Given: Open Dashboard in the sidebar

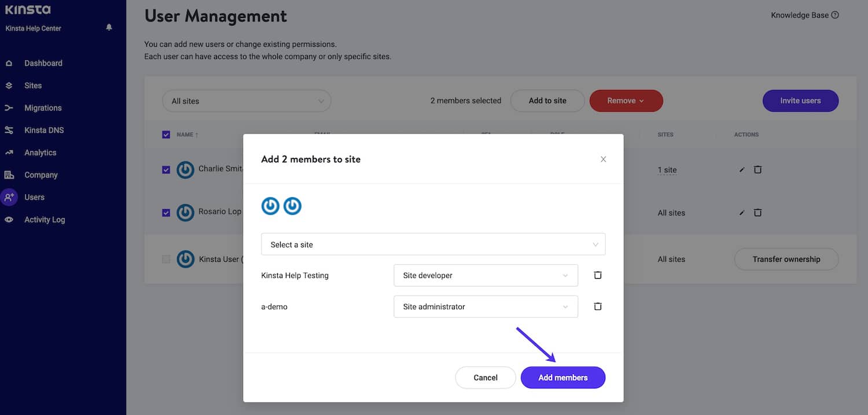Looking at the screenshot, I should click(43, 63).
